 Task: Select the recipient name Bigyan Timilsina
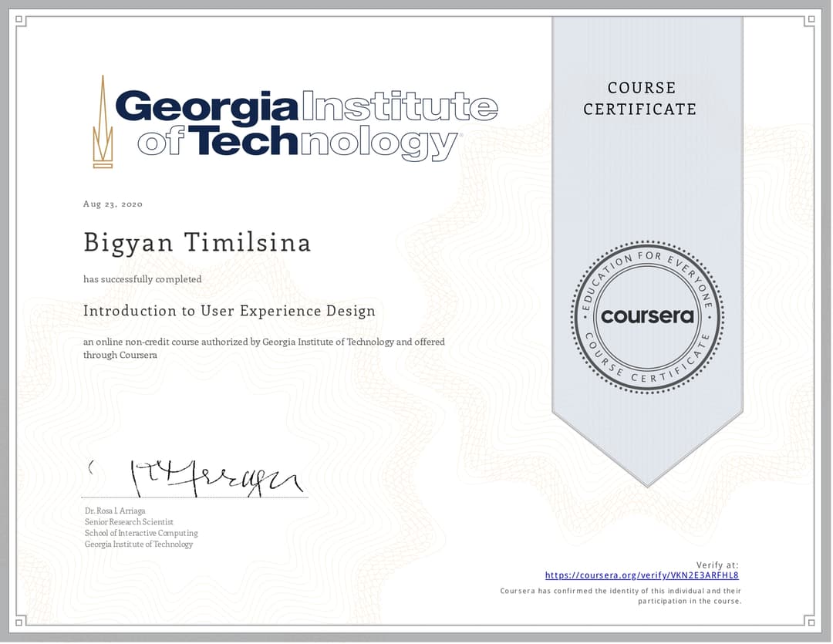click(197, 242)
